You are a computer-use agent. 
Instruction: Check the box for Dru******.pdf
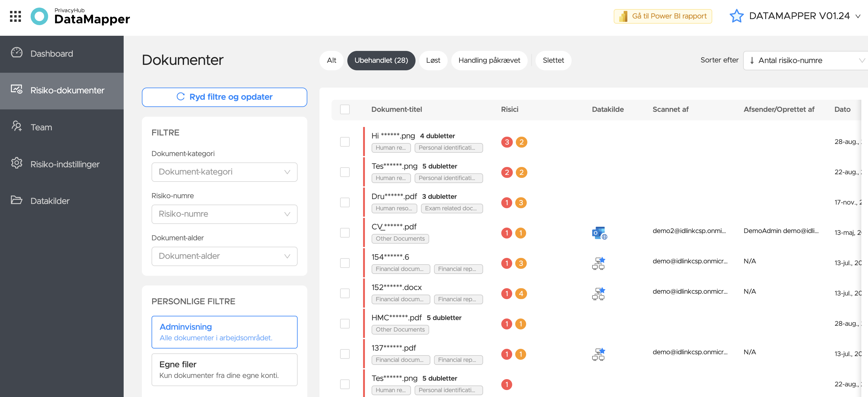tap(345, 202)
